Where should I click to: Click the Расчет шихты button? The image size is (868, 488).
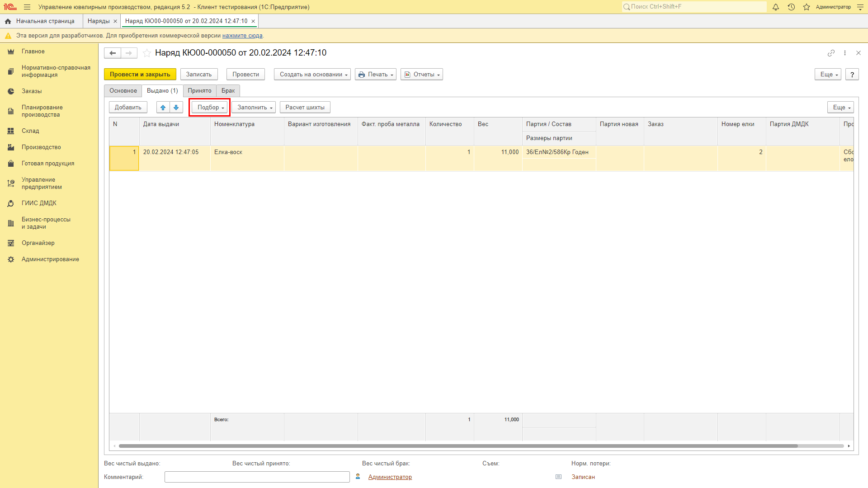click(x=305, y=108)
